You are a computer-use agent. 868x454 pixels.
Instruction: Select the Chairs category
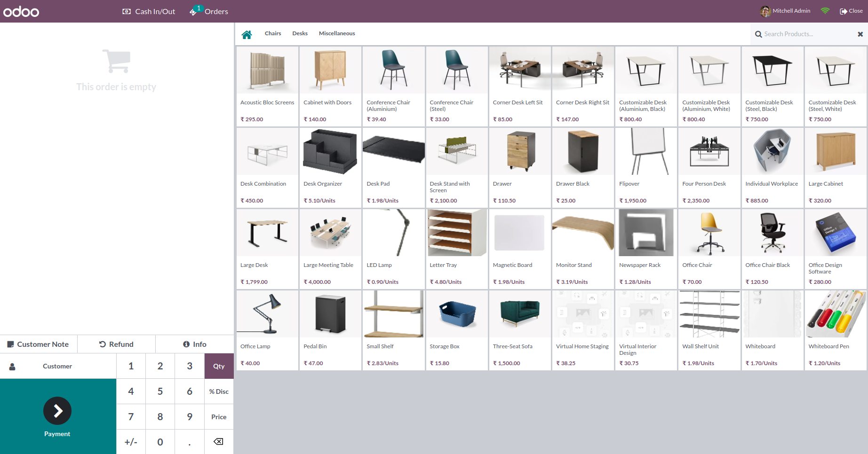[x=273, y=33]
